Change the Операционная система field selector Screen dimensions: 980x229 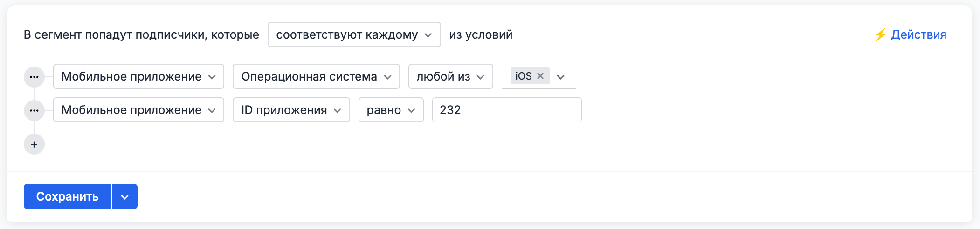coord(316,77)
